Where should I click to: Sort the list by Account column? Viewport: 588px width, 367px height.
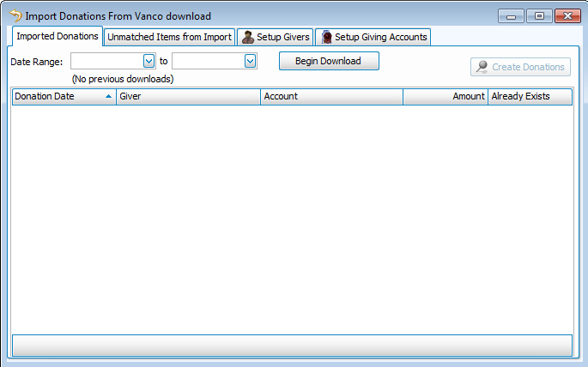click(x=331, y=97)
